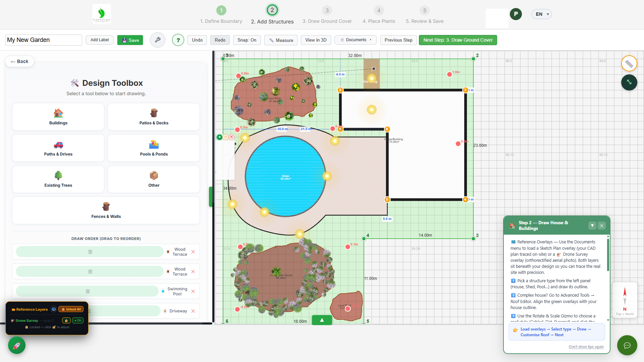Toggle the Drone Survey lock

(x=66, y=320)
